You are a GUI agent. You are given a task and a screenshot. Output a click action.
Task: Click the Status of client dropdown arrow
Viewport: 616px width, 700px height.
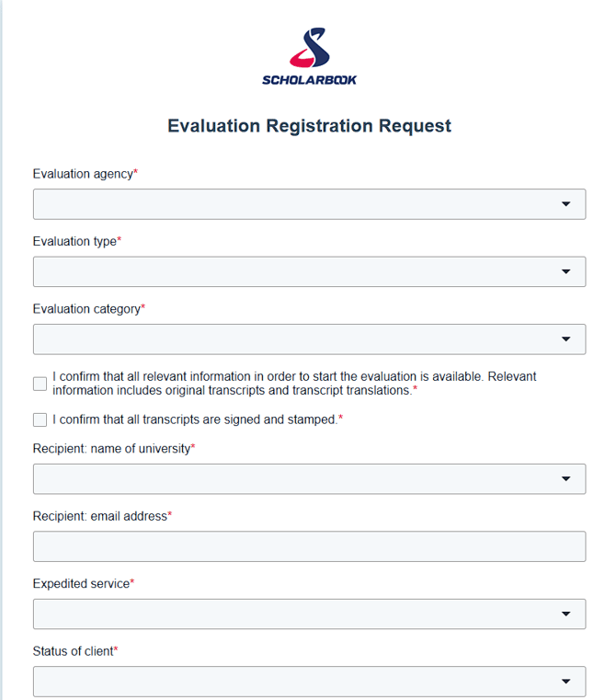(566, 682)
